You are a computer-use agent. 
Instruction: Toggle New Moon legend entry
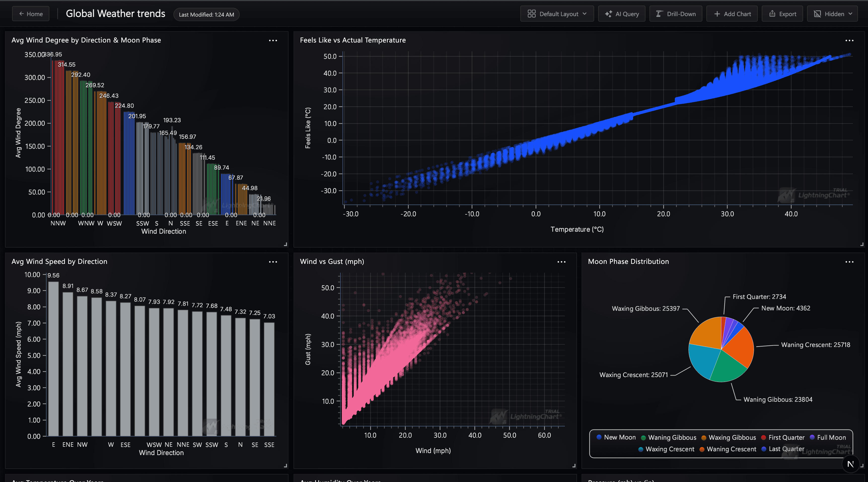(616, 437)
